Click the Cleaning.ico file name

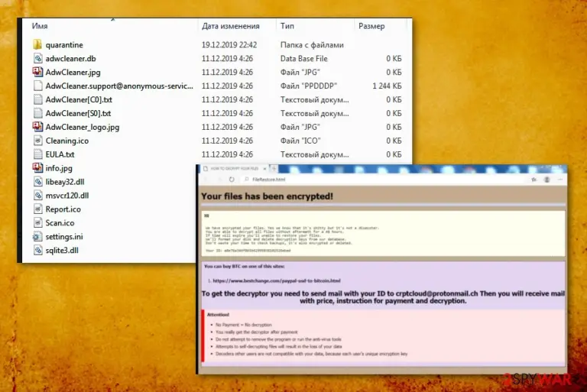click(x=67, y=141)
